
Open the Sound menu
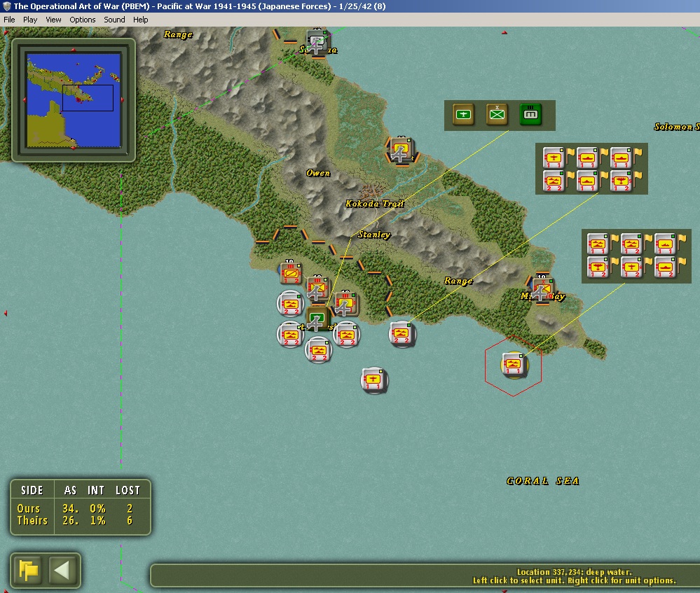[114, 20]
